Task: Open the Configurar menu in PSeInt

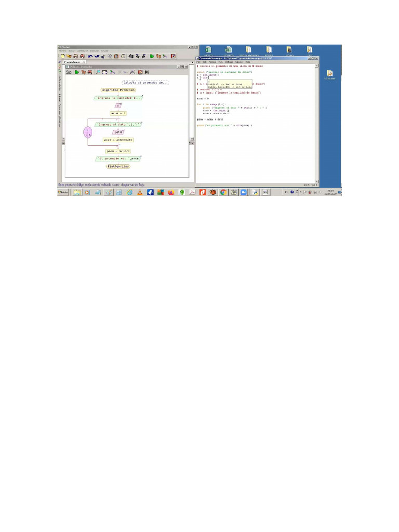Action: [x=83, y=51]
